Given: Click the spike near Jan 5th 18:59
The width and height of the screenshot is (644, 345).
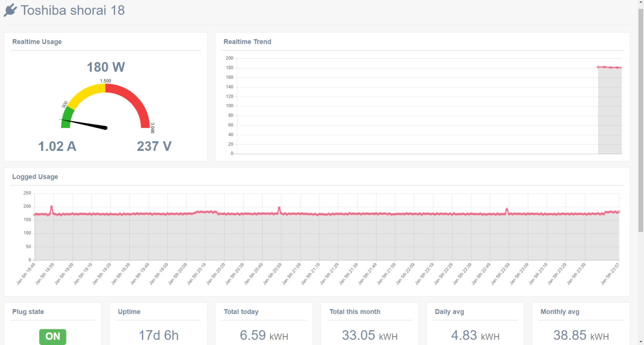Looking at the screenshot, I should (x=52, y=207).
